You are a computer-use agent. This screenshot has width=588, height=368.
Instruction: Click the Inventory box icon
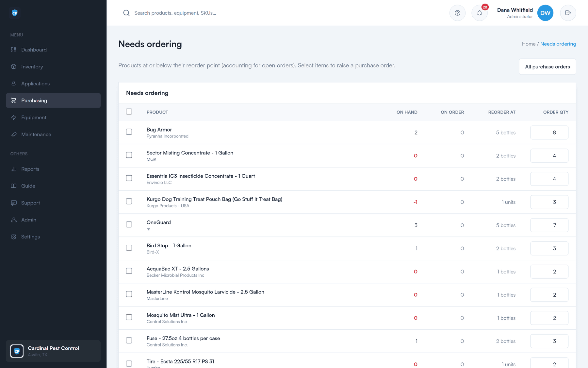(x=13, y=67)
